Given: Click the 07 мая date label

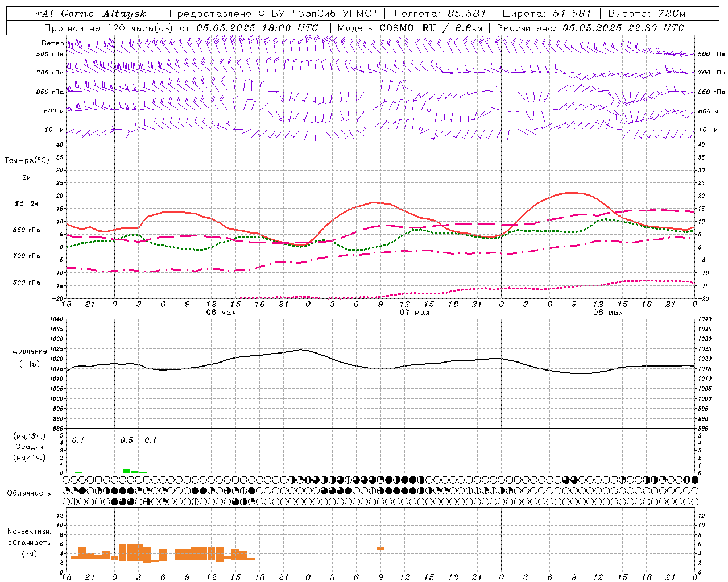Looking at the screenshot, I should [414, 313].
